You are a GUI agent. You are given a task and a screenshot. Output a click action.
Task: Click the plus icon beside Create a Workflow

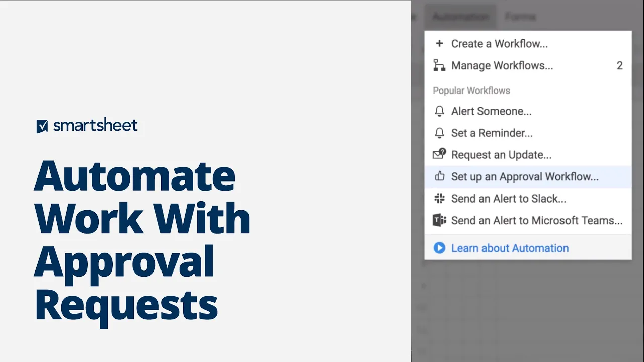pyautogui.click(x=439, y=44)
